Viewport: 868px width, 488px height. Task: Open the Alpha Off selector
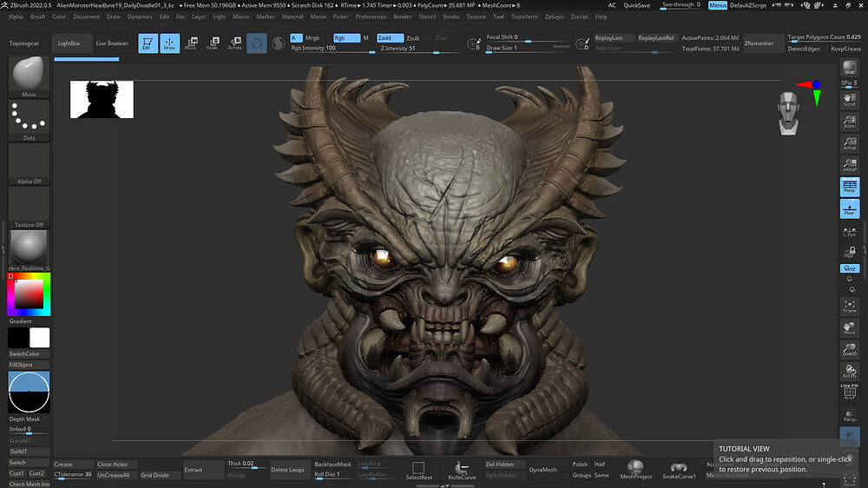tap(29, 164)
